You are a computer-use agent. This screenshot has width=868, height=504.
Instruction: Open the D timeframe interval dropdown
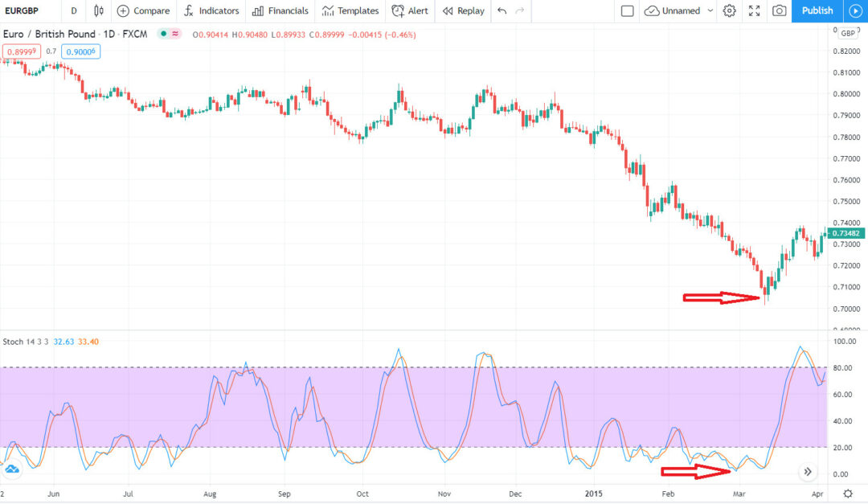pyautogui.click(x=73, y=10)
